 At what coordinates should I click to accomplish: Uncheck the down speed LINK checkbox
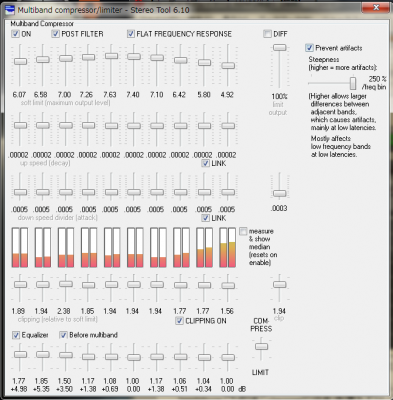pos(205,218)
